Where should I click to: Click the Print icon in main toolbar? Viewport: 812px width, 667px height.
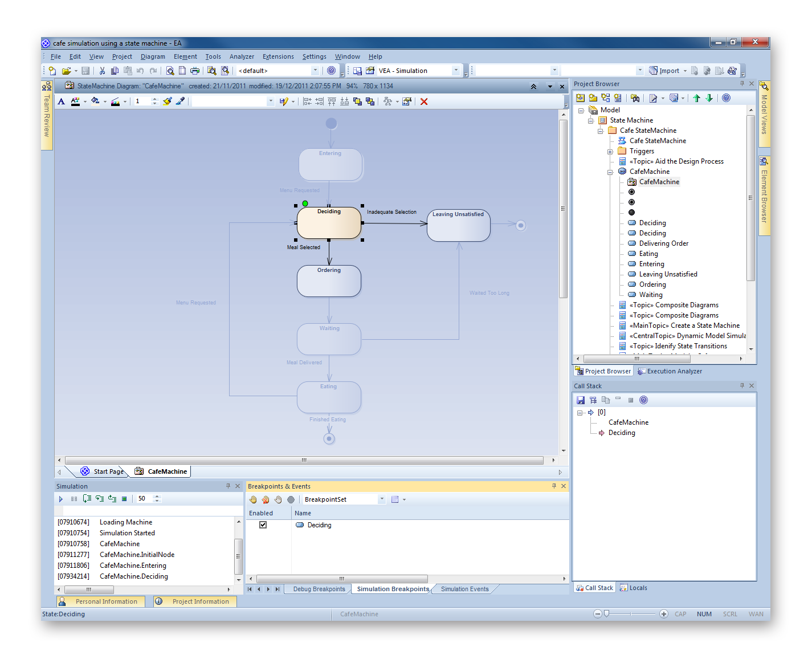(195, 71)
